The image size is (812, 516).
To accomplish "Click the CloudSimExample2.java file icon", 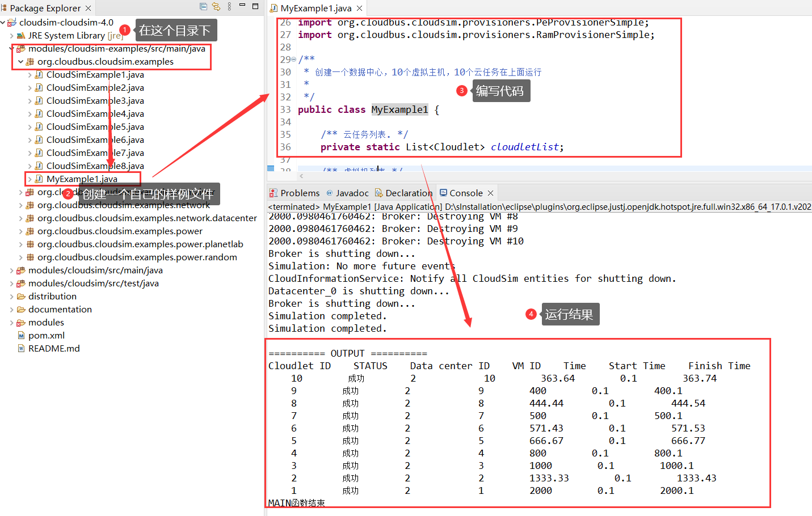I will pos(39,88).
